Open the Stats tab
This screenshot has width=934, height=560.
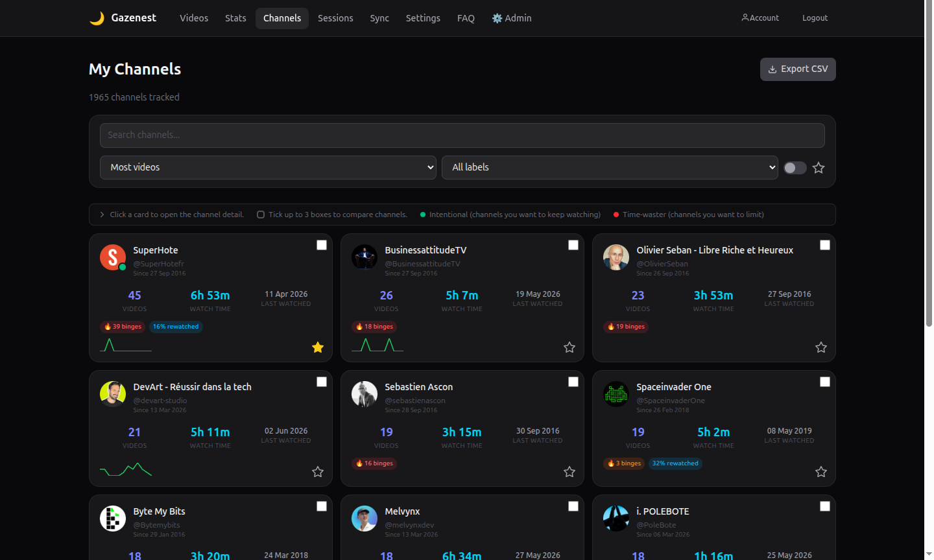click(x=235, y=18)
